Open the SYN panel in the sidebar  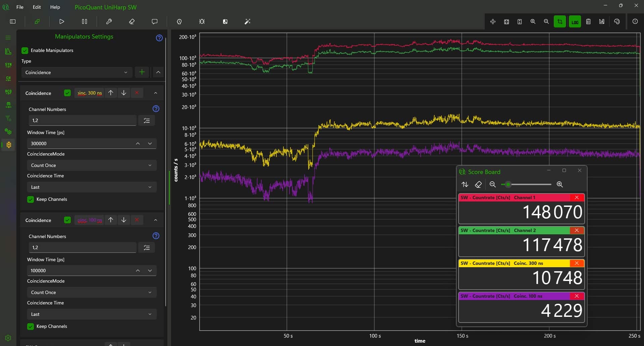click(8, 65)
